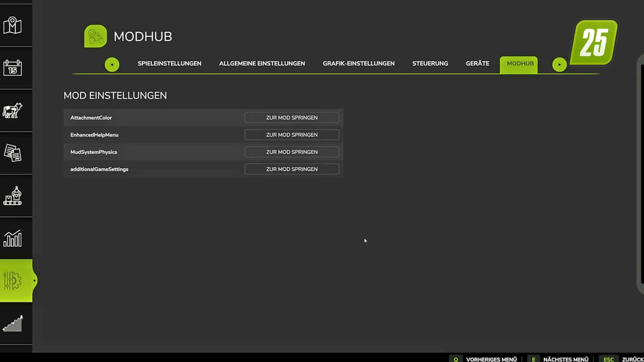644x362 pixels.
Task: Open the Steuerung tab
Action: click(x=430, y=63)
